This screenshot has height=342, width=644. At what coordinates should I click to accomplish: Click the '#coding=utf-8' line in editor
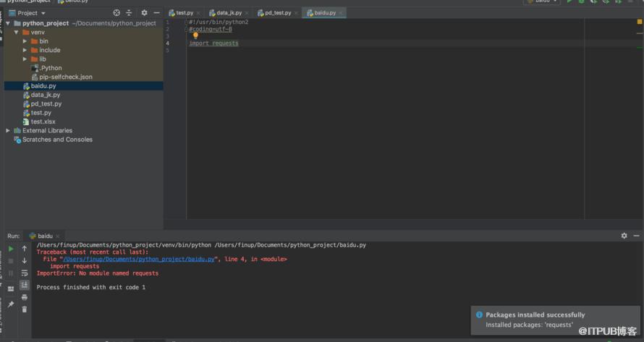(211, 29)
